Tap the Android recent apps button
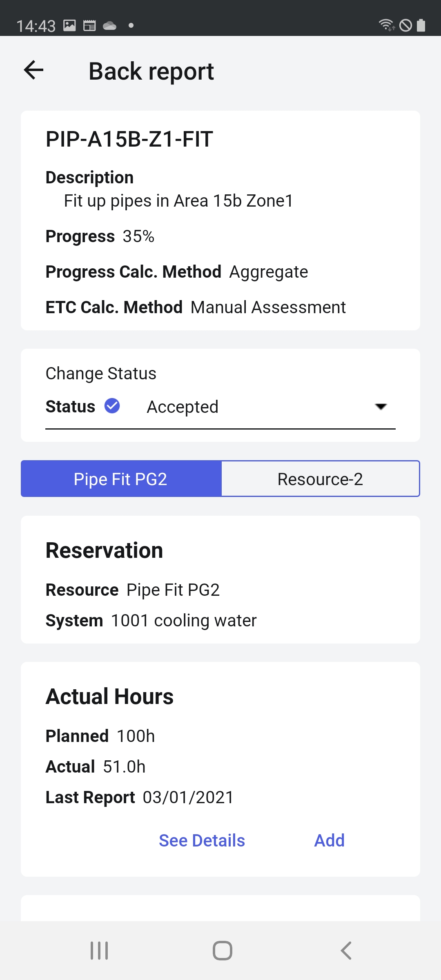Image resolution: width=441 pixels, height=980 pixels. pyautogui.click(x=99, y=951)
